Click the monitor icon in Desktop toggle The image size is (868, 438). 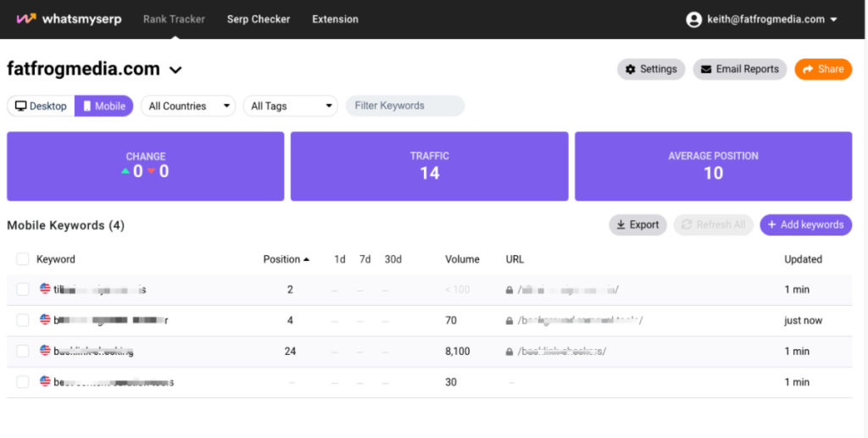21,106
